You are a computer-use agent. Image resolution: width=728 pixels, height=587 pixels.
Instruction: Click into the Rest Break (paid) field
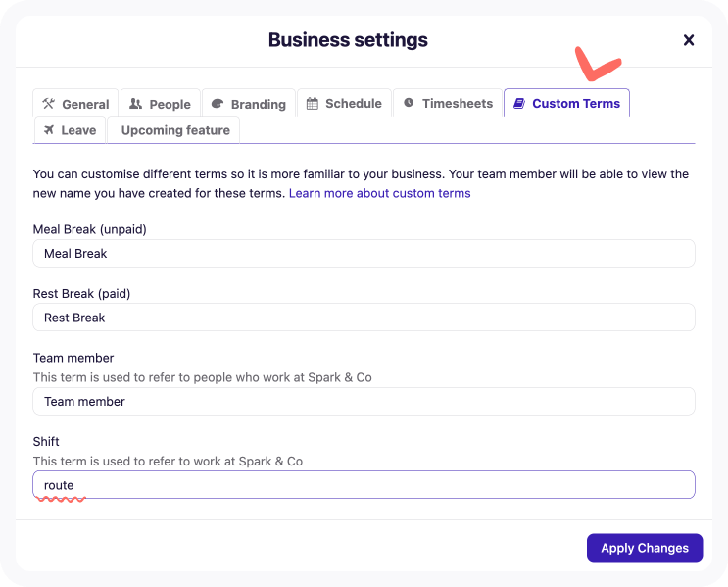click(364, 318)
